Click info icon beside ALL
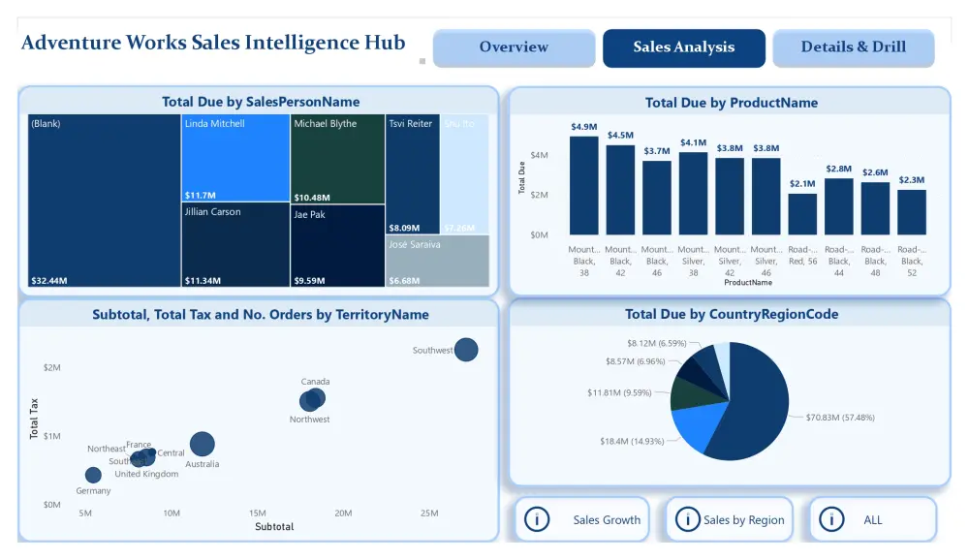The width and height of the screenshot is (969, 560). 831,520
